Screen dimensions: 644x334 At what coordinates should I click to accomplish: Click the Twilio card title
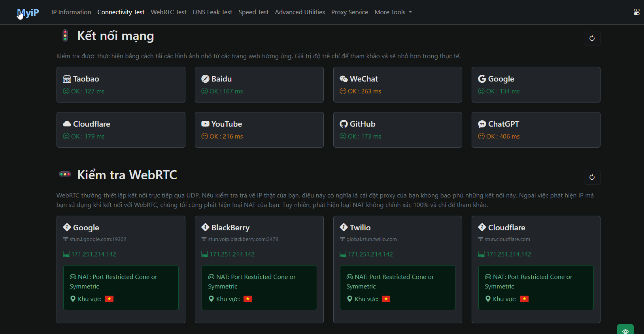coord(360,228)
